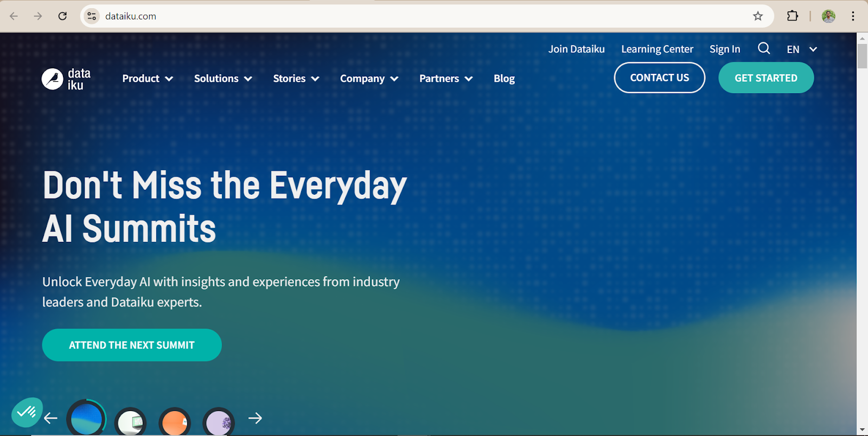
Task: Reload the page with the refresh icon
Action: (x=62, y=16)
